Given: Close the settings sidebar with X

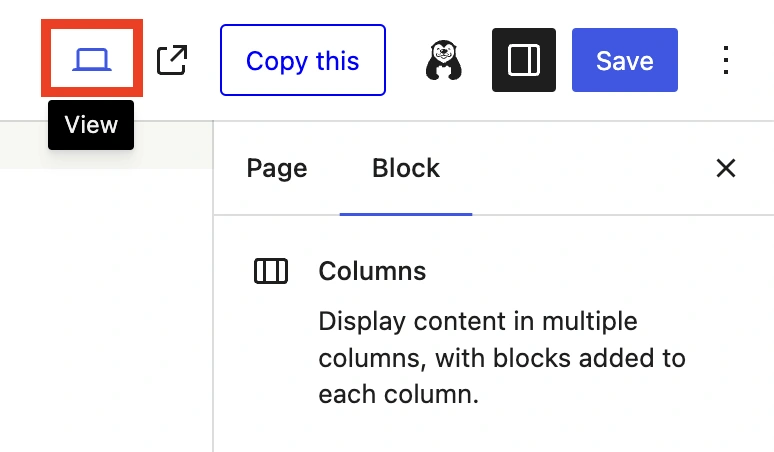Looking at the screenshot, I should pyautogui.click(x=726, y=168).
